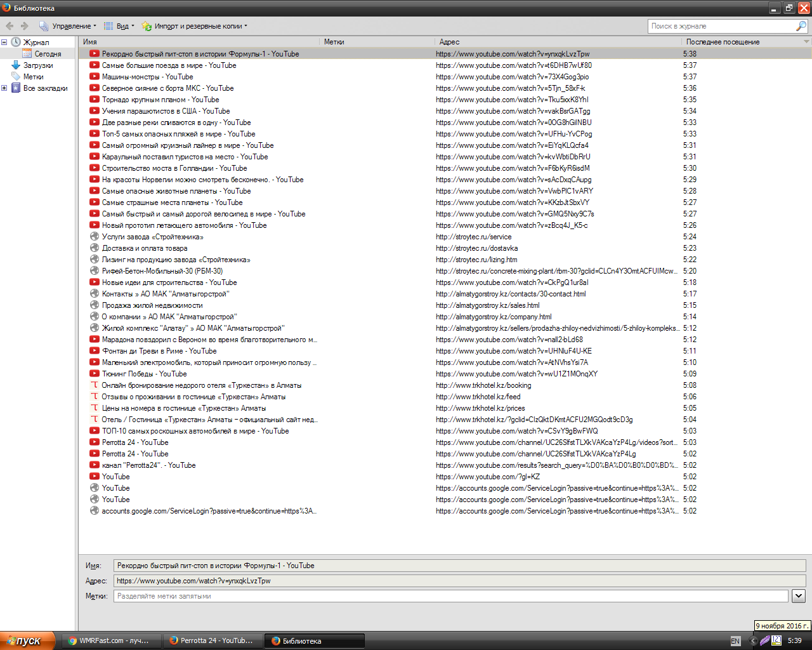Click globe icon of Контакты » АО МАК row
The height and width of the screenshot is (650, 812).
pos(95,294)
